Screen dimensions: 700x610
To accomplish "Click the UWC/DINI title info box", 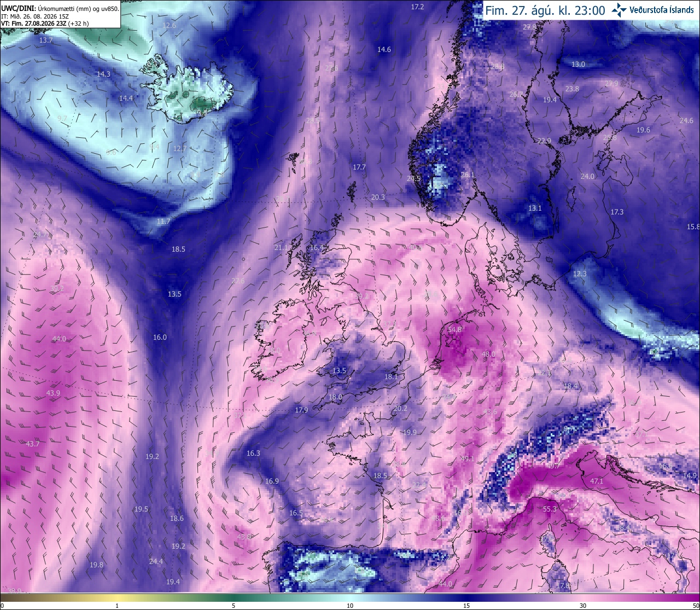I will 60,14.
